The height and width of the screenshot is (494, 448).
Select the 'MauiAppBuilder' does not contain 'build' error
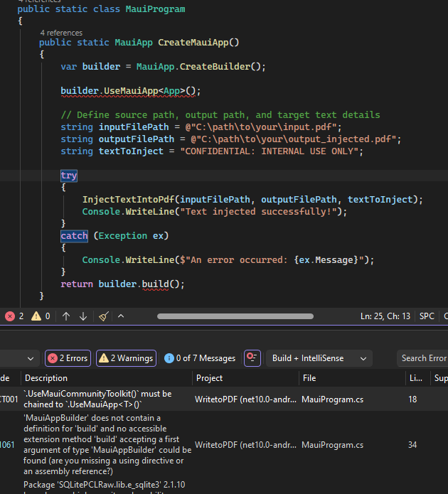pyautogui.click(x=107, y=444)
